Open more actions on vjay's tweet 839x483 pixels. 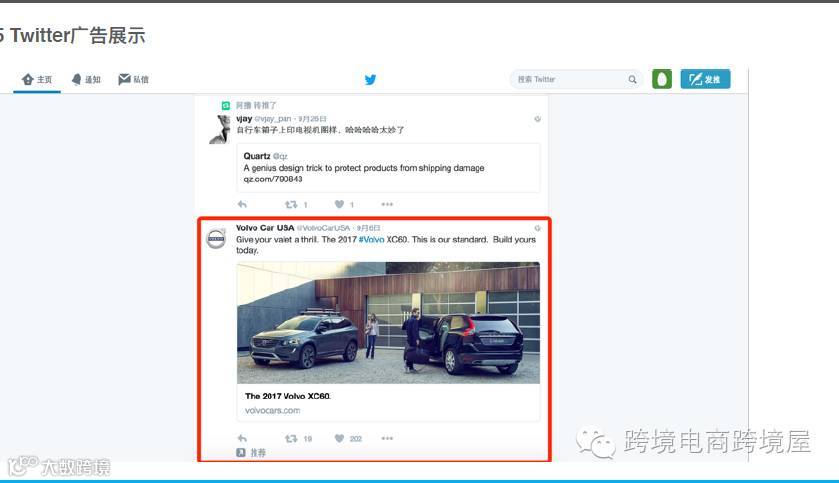tap(387, 204)
